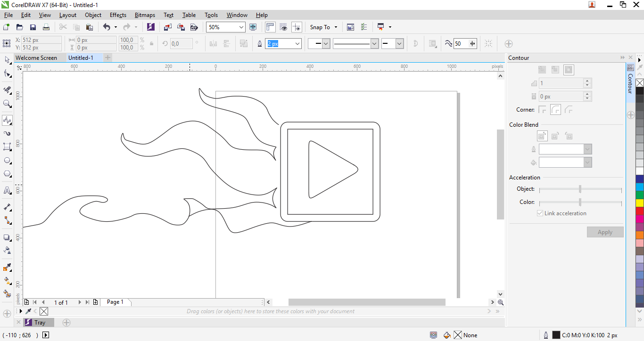
Task: Select the Artistic Media tool
Action: 7,134
